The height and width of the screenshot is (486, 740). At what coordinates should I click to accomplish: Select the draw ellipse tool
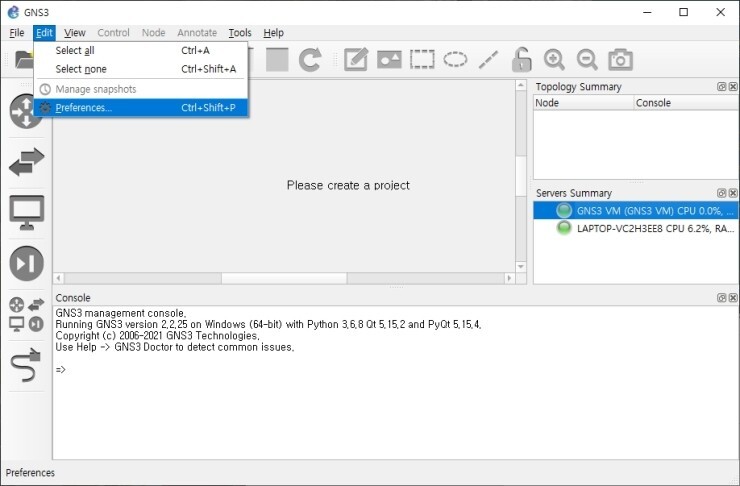[x=455, y=59]
